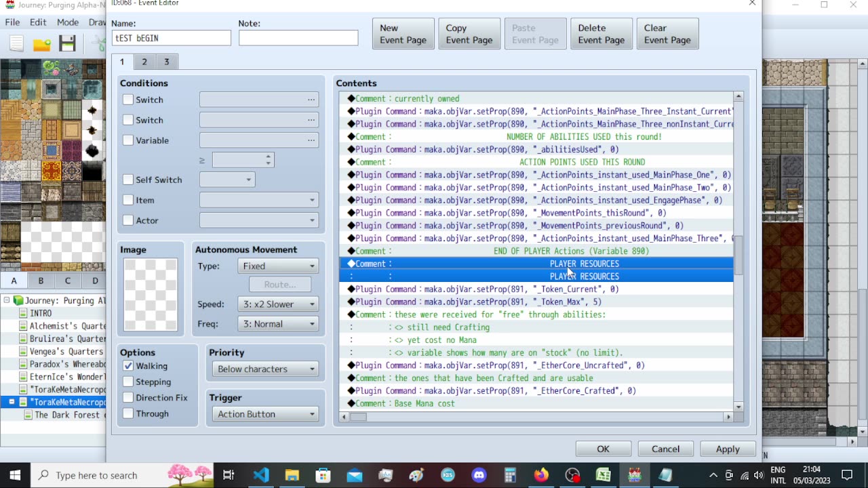Switch to event page tab 2

coord(144,61)
